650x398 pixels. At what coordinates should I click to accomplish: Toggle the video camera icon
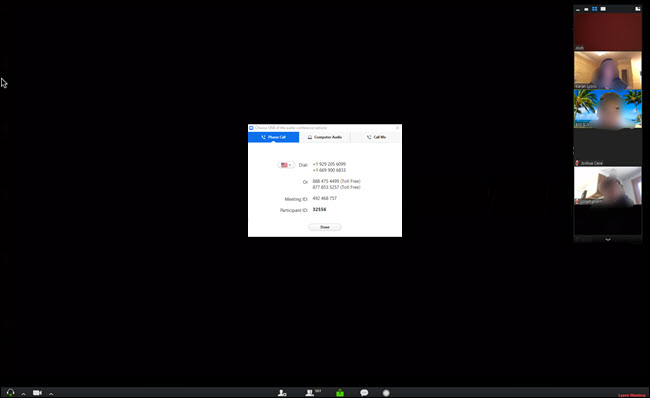(37, 393)
